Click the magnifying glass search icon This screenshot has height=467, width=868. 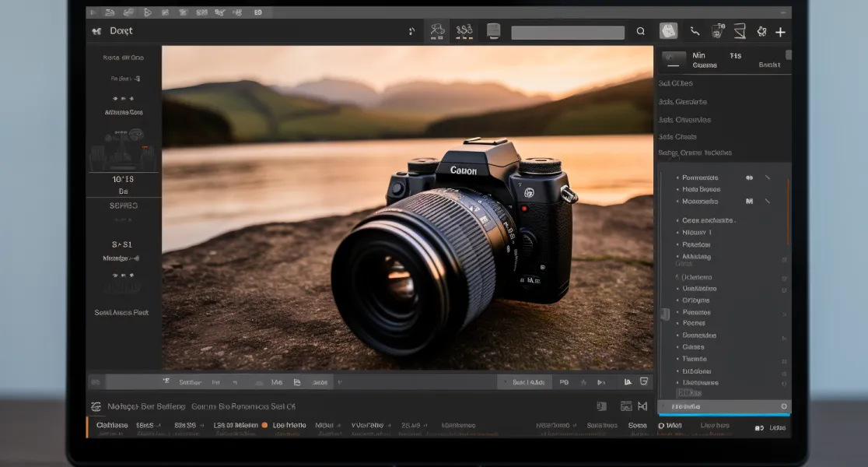click(640, 32)
